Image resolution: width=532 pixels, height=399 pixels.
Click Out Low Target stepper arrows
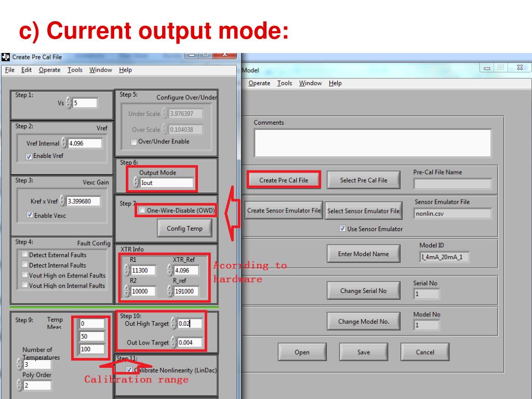click(174, 342)
